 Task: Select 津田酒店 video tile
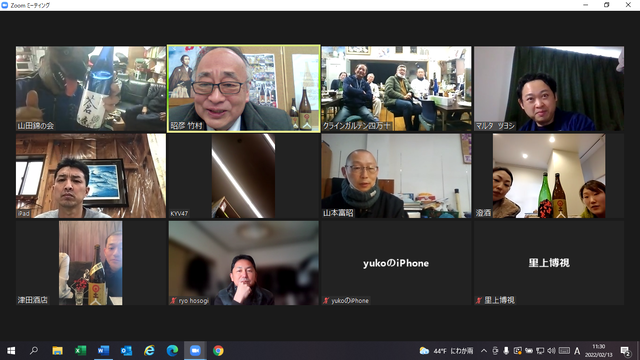click(91, 263)
